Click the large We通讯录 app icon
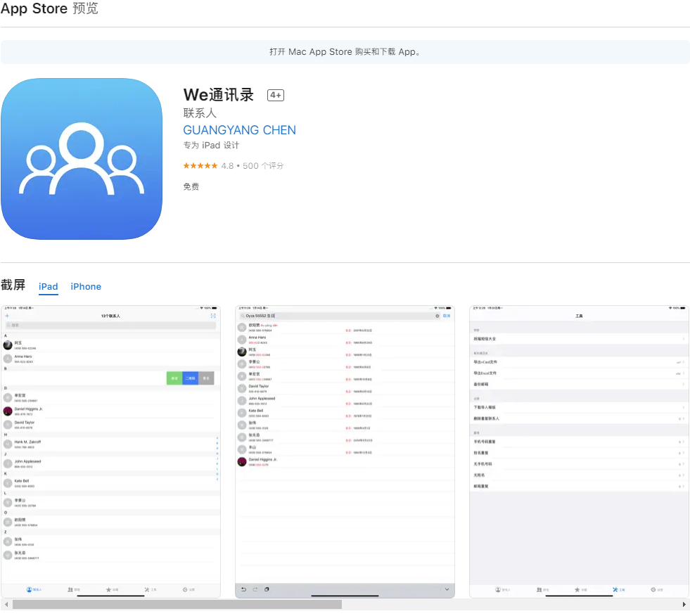Screen dimensions: 690x616 point(82,159)
